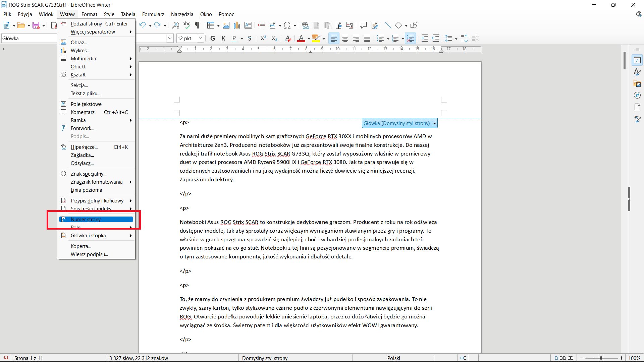Switch to book view layout in status bar
Viewport: 644px width, 362px height.
click(x=571, y=358)
